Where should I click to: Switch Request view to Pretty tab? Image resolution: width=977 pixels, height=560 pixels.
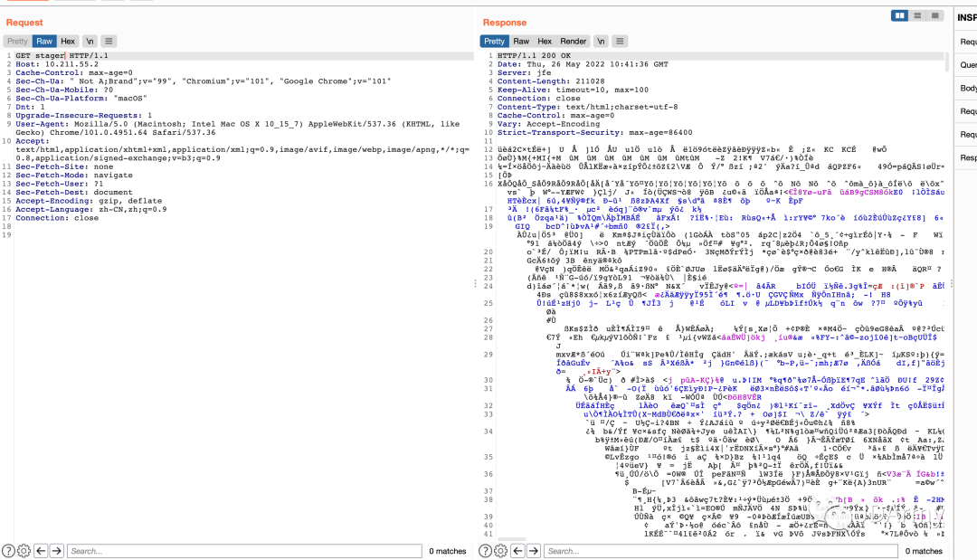(17, 41)
